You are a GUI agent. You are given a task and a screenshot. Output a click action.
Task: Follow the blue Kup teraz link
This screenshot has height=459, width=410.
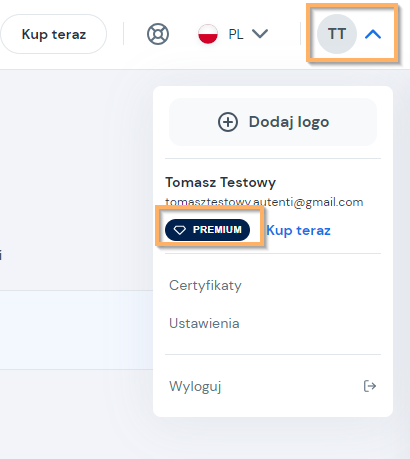pyautogui.click(x=299, y=230)
